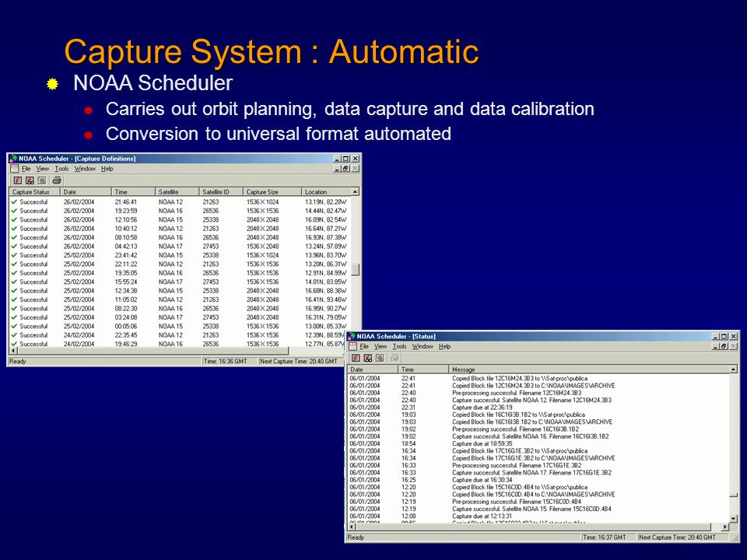
Task: Restore the inner Status child window
Action: (x=724, y=346)
